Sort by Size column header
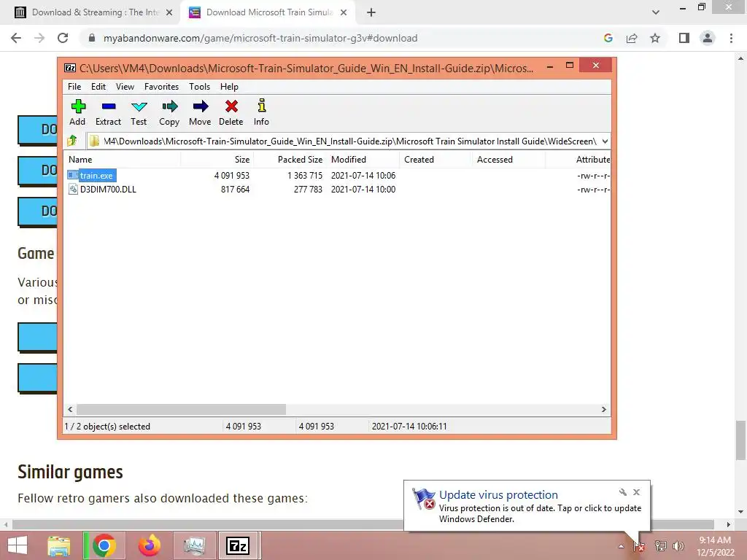Image resolution: width=747 pixels, height=560 pixels. click(x=217, y=160)
